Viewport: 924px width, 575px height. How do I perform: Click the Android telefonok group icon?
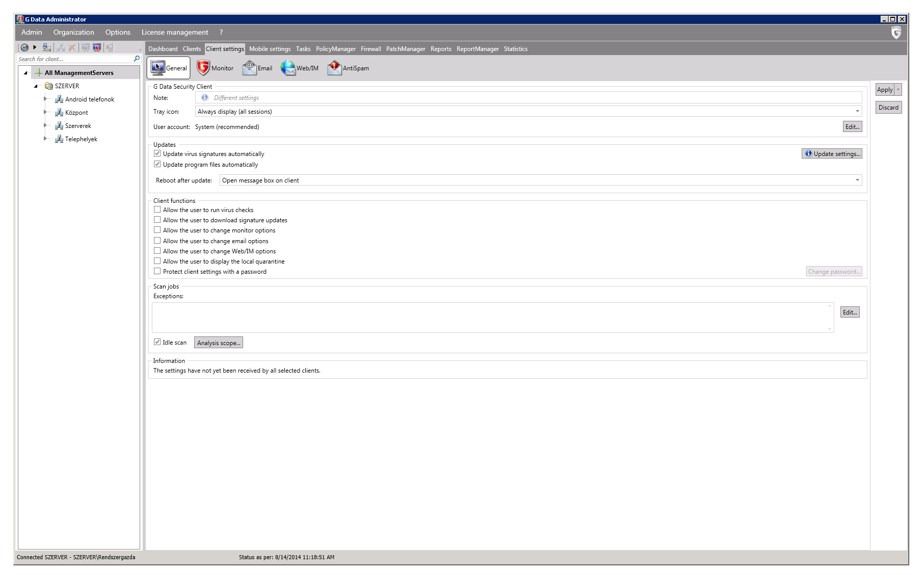point(59,99)
